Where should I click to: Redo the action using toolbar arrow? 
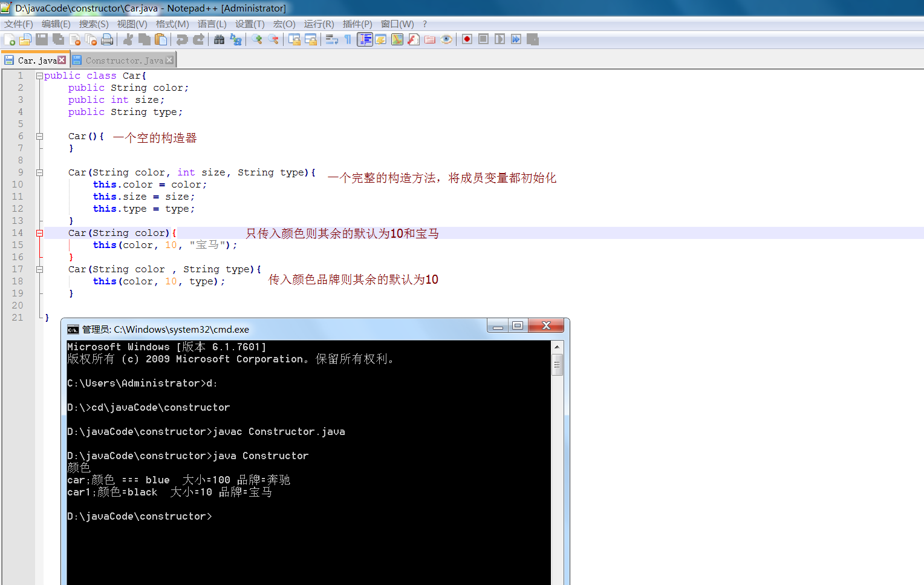(x=198, y=39)
